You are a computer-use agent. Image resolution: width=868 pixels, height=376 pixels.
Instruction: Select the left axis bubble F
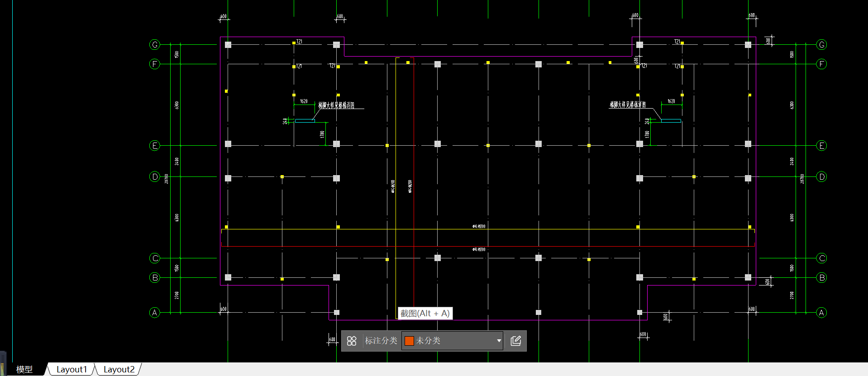pyautogui.click(x=155, y=64)
